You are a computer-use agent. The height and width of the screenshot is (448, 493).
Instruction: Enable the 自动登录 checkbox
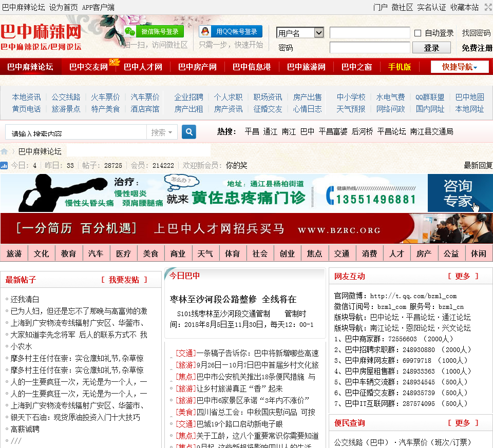pos(418,33)
